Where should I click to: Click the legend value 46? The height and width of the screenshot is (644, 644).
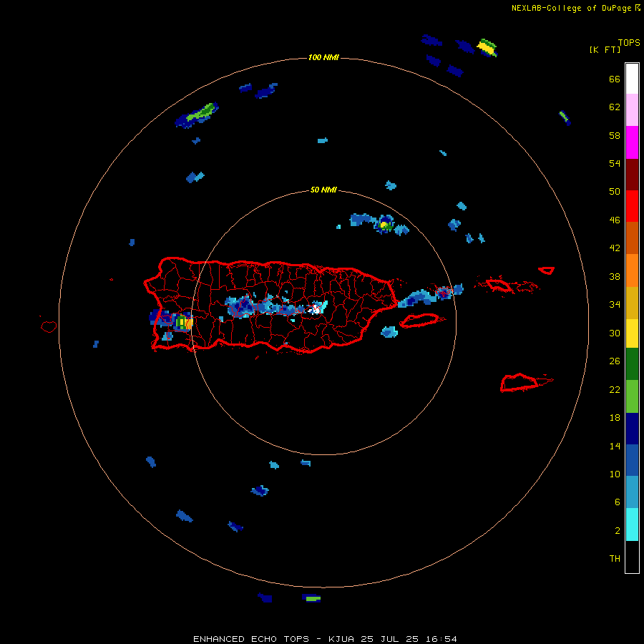(x=615, y=220)
